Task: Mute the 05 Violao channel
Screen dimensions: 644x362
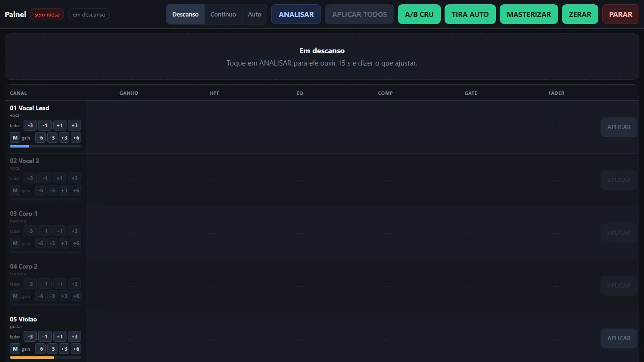Action: [x=15, y=349]
